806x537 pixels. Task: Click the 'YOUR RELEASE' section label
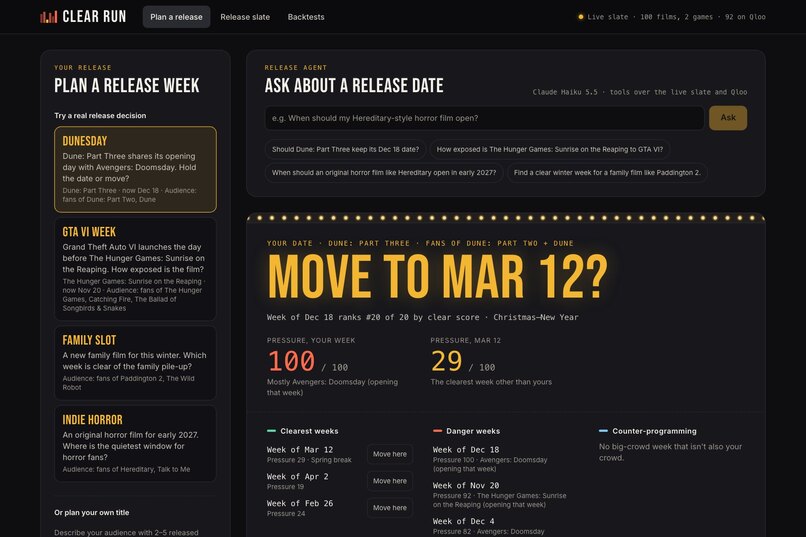83,68
